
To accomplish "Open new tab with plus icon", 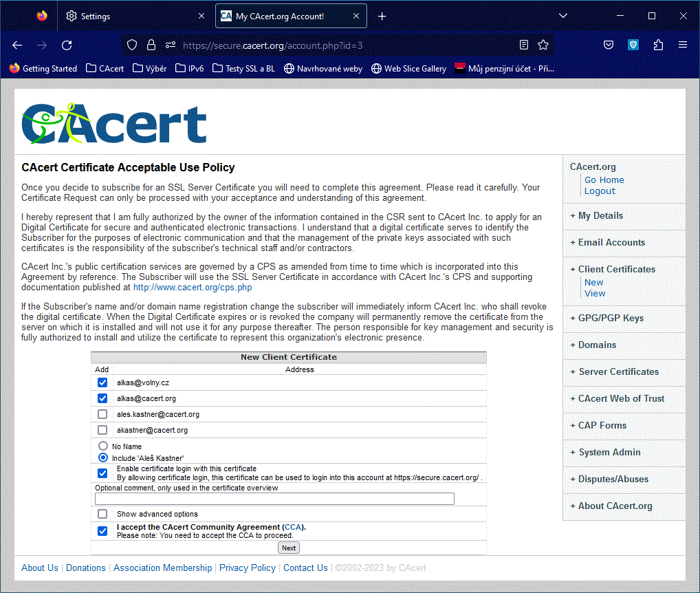I will [382, 16].
